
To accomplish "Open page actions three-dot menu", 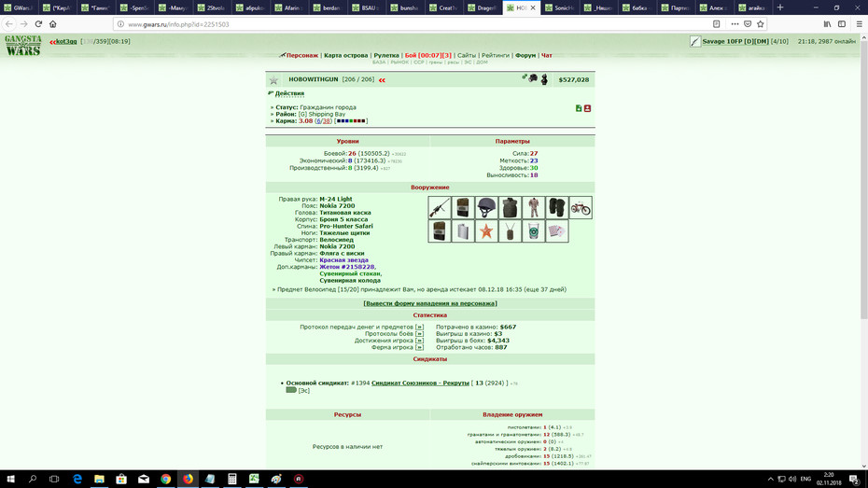I will [735, 23].
